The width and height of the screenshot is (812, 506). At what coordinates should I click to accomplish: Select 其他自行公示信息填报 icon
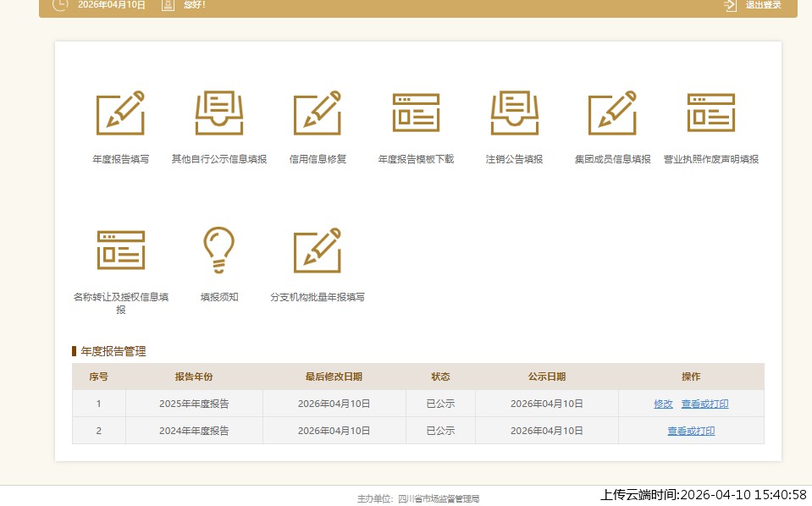point(218,112)
